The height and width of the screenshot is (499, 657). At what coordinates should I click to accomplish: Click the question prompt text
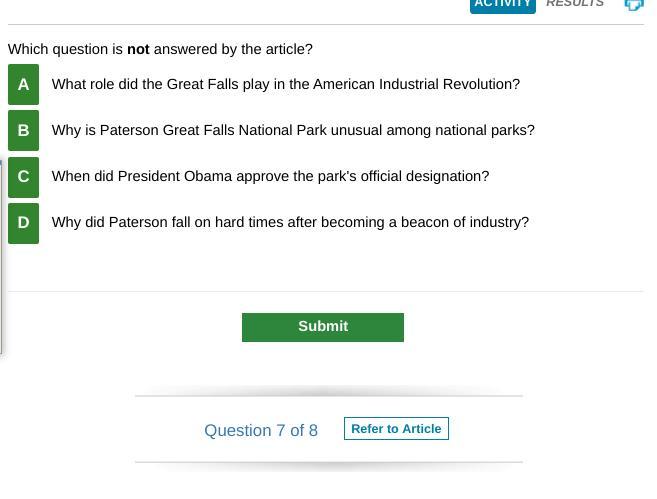coord(160,49)
